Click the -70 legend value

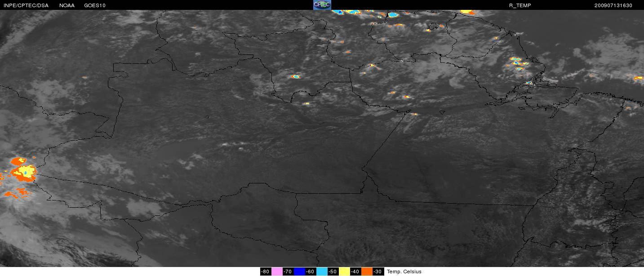click(x=288, y=272)
